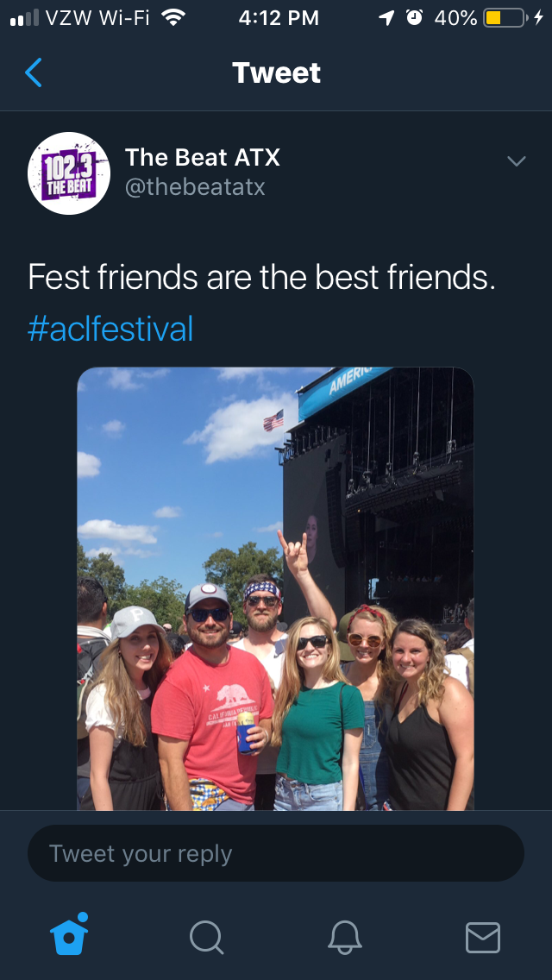Focus the Tweet your reply field
This screenshot has width=552, height=980.
point(276,853)
